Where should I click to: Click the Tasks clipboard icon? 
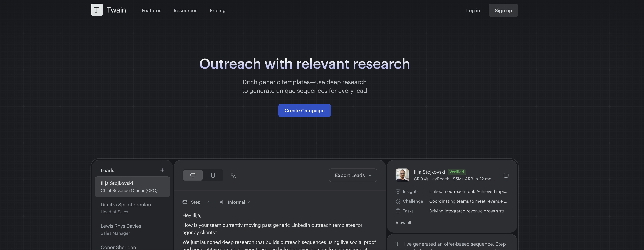(x=398, y=211)
